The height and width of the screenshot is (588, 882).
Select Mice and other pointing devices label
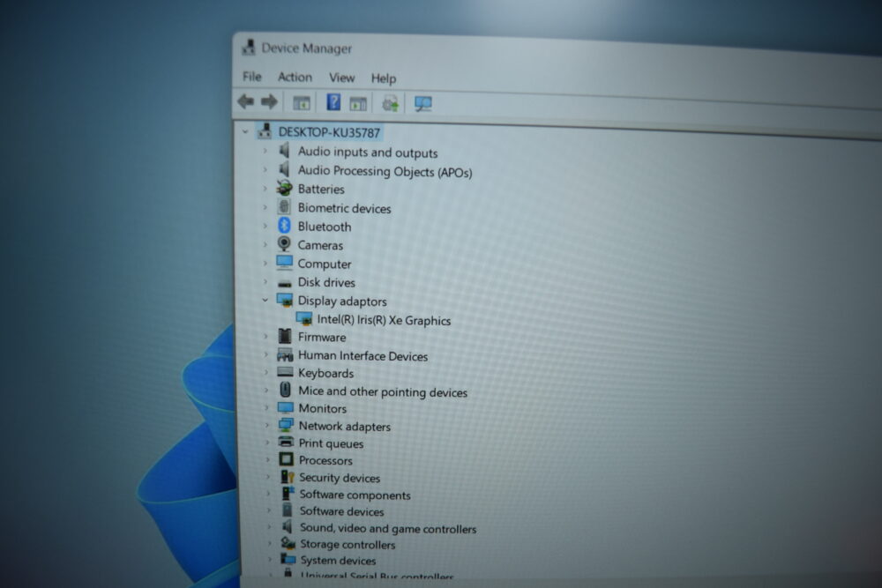[383, 391]
